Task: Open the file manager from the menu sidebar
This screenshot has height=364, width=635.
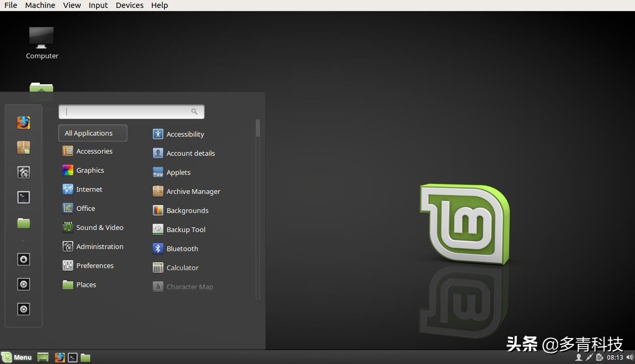Action: tap(23, 224)
